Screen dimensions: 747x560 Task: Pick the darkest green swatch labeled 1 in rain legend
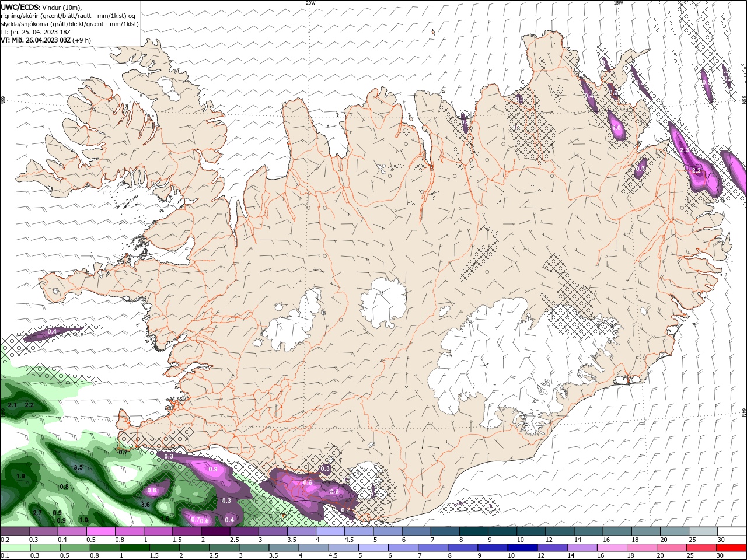coord(134,548)
